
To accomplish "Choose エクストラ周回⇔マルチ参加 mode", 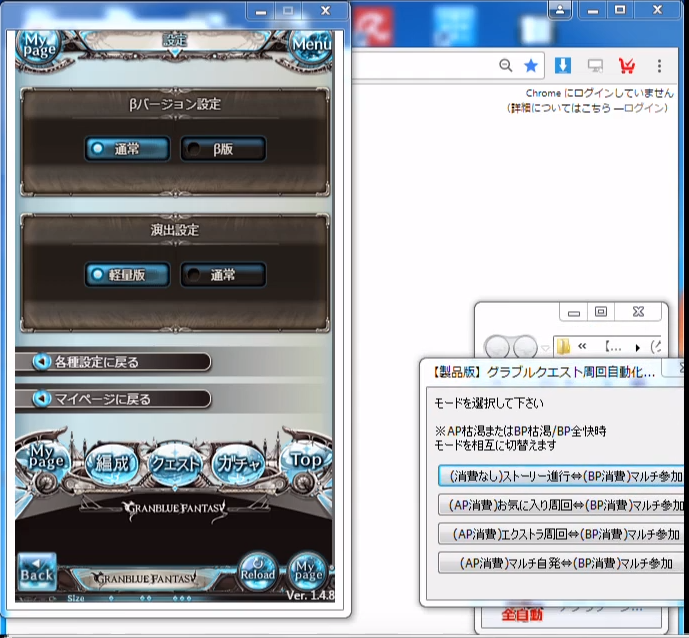I will point(561,534).
